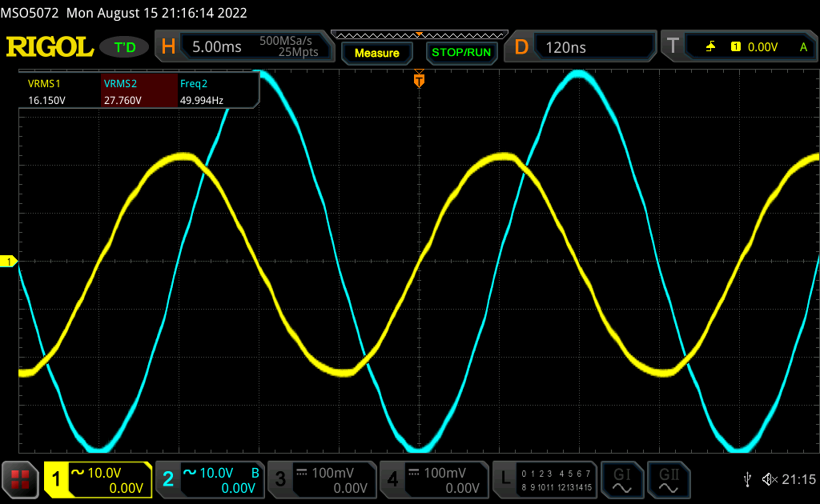820x504 pixels.
Task: Click the RIGOL logo
Action: click(50, 47)
